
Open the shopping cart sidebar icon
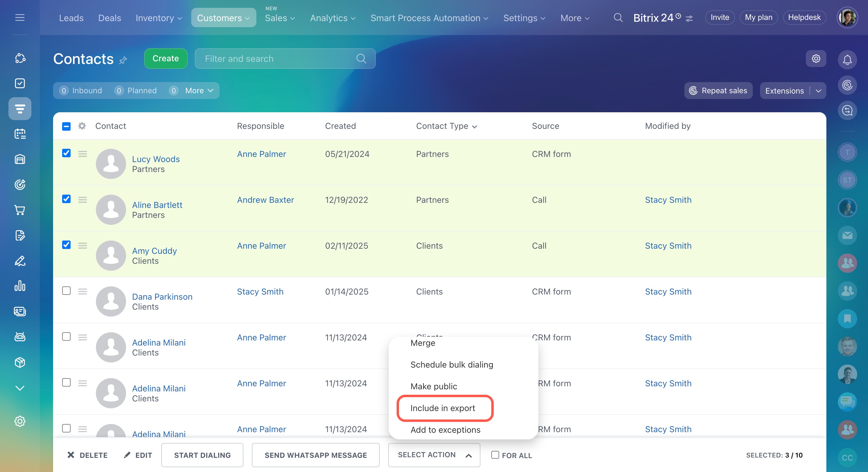[20, 210]
